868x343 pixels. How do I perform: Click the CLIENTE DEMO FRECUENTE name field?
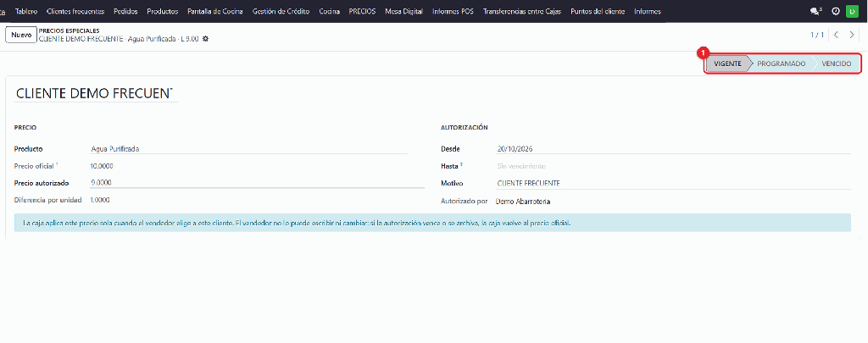97,93
